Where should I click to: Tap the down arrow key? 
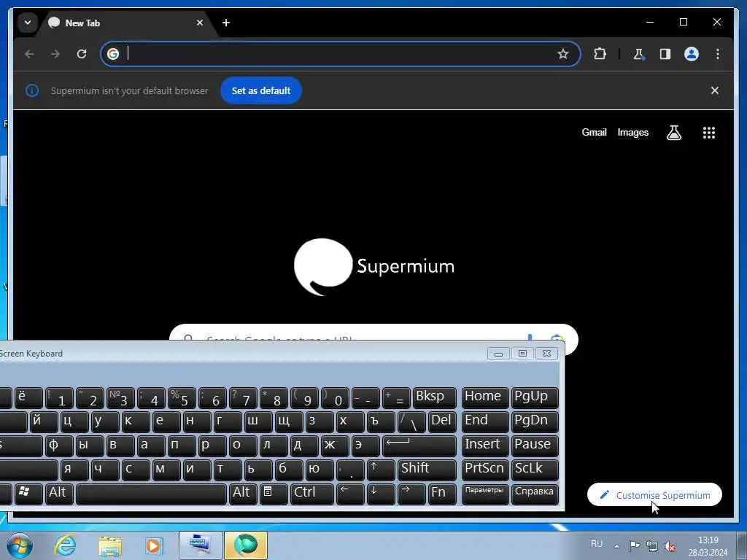[x=381, y=494]
